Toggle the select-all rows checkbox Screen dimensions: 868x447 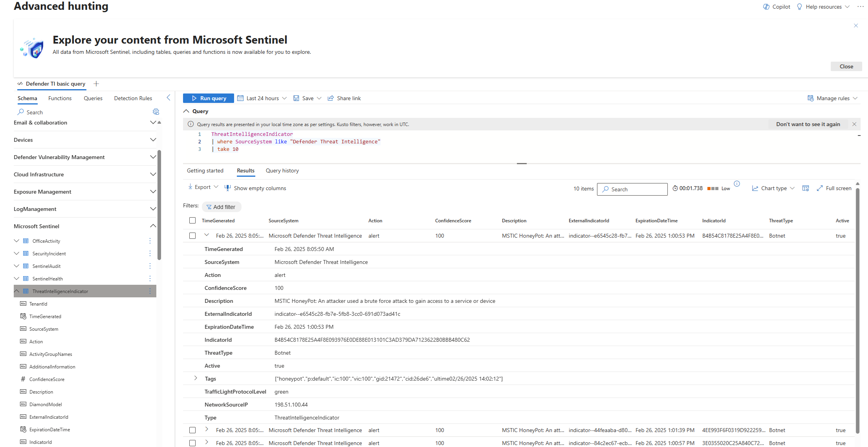coord(192,221)
